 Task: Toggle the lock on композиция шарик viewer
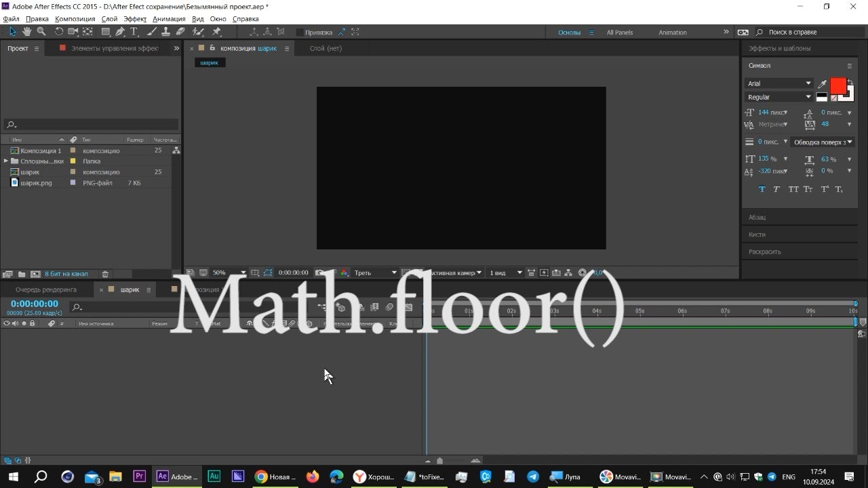click(212, 48)
